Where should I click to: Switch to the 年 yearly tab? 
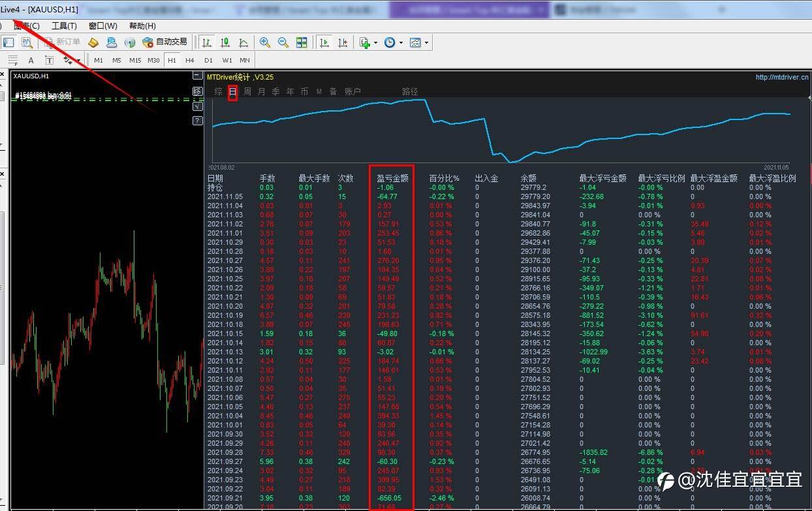click(x=290, y=92)
